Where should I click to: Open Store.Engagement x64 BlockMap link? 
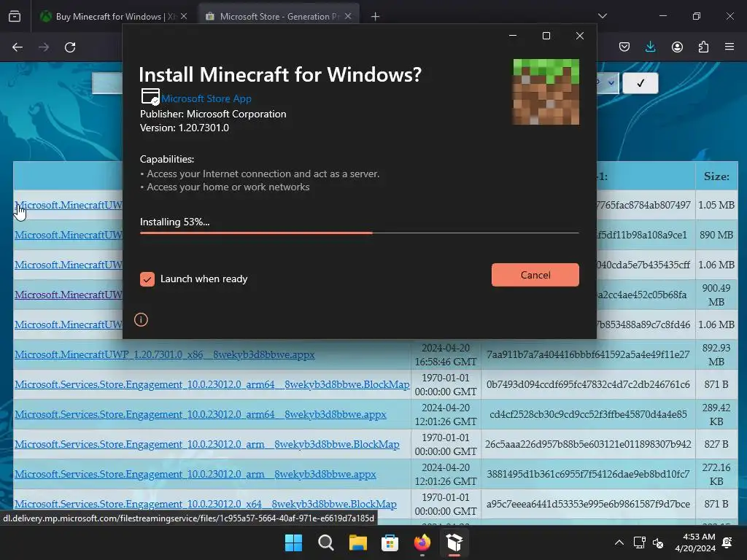tap(205, 505)
